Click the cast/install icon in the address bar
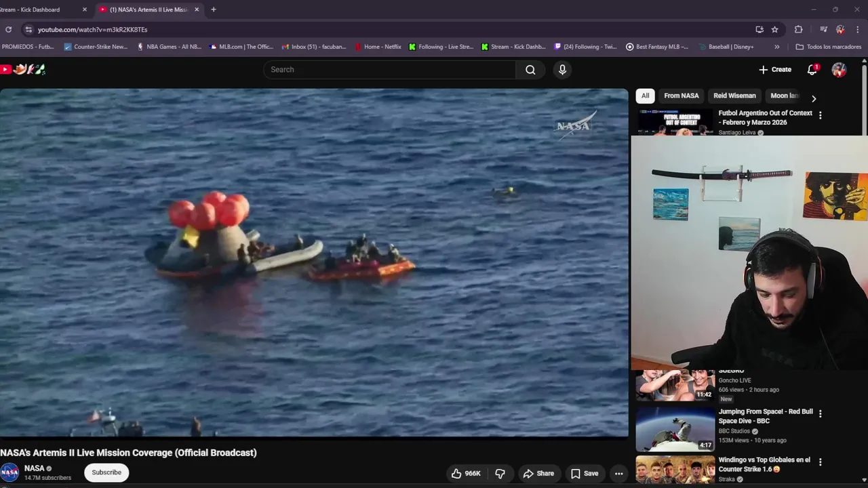The width and height of the screenshot is (868, 488). click(759, 29)
